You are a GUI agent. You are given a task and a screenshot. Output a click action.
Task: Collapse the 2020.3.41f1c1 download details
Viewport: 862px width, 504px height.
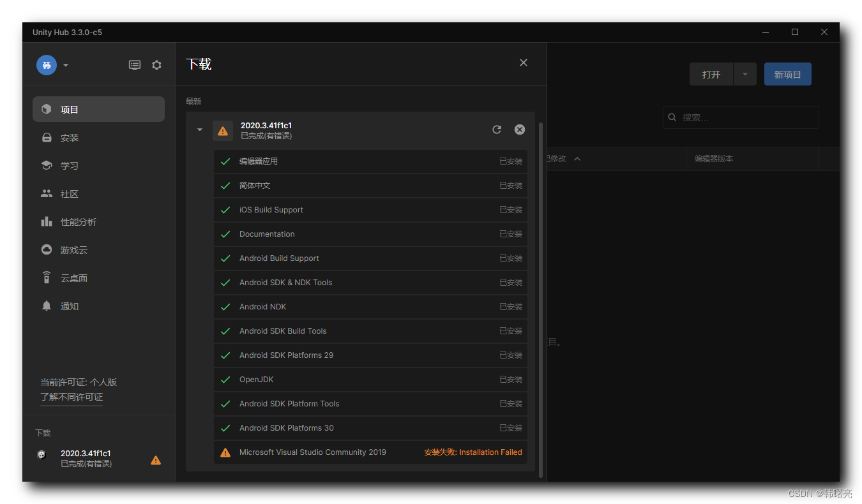click(x=200, y=130)
